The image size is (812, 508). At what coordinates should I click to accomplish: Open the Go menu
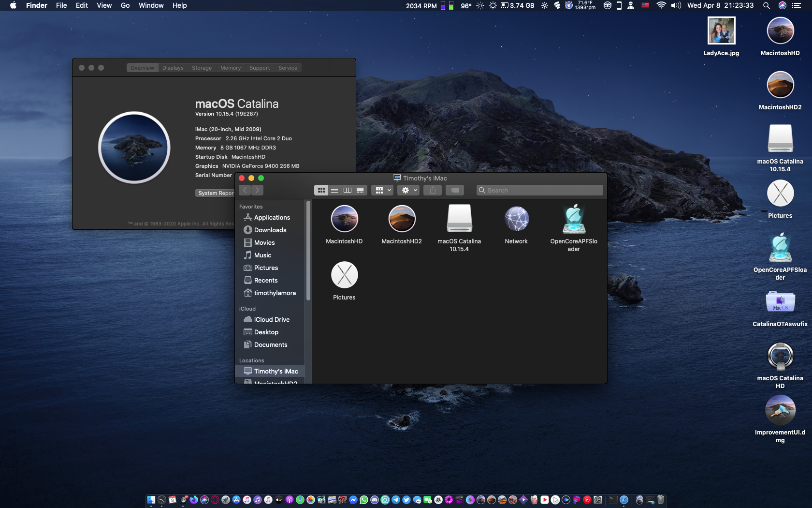(125, 5)
